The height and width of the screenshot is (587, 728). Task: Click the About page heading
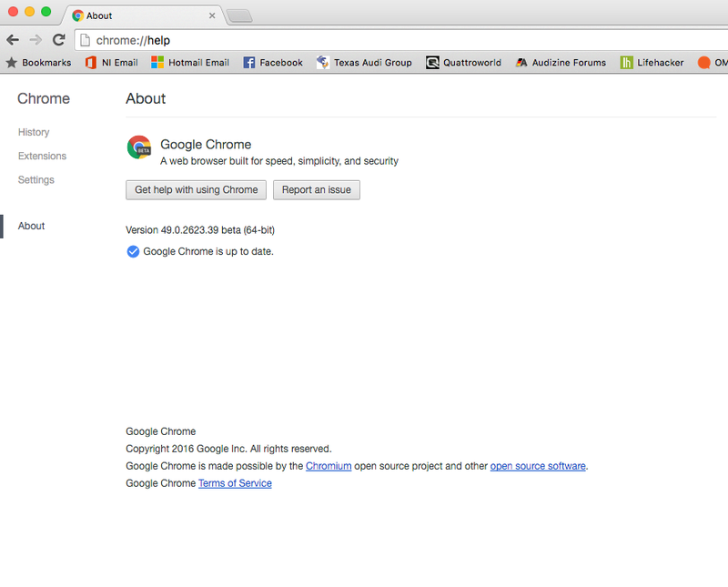(146, 99)
